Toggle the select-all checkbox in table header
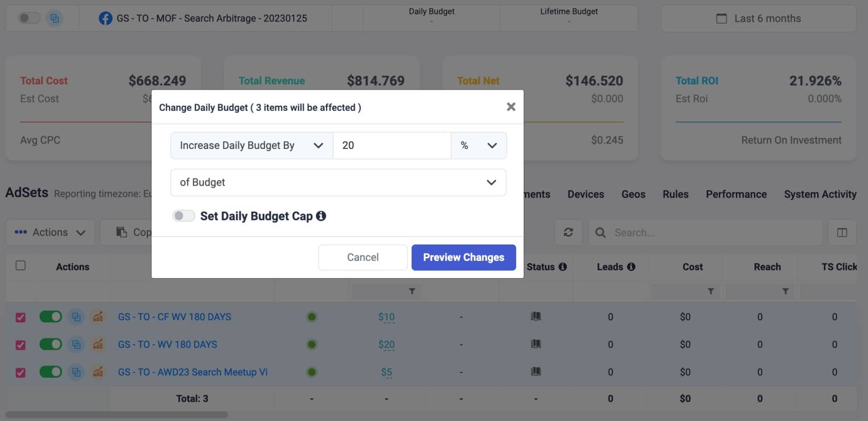The height and width of the screenshot is (421, 868). click(x=21, y=265)
